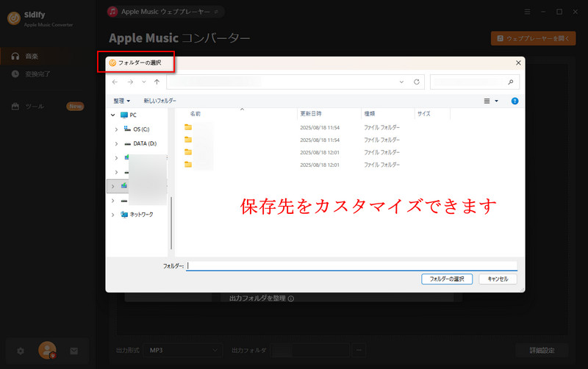Click ウェブプレーヤーを開く button
This screenshot has width=588, height=369.
tap(534, 38)
